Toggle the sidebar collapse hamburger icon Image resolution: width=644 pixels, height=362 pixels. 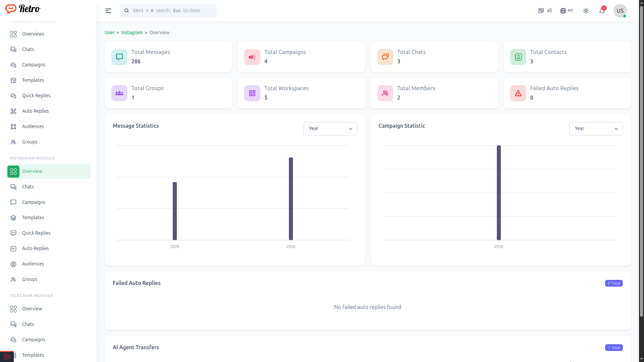[108, 11]
